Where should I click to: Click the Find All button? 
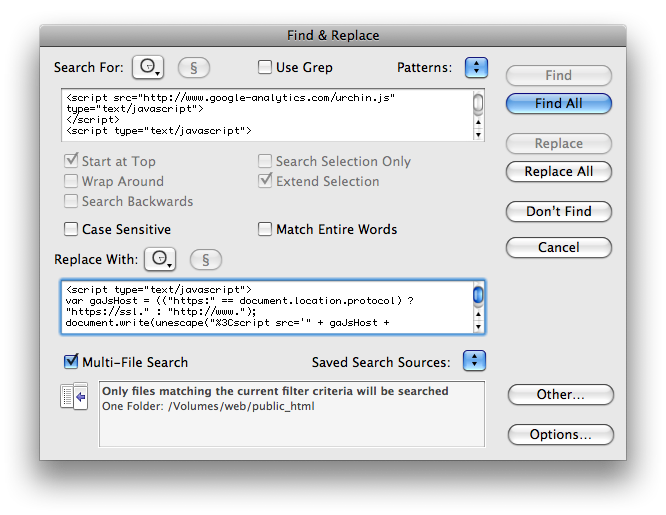tap(559, 103)
